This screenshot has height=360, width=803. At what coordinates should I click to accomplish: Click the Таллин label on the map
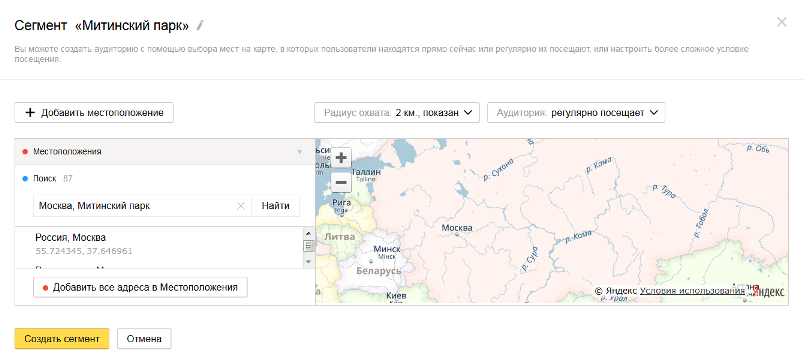[366, 172]
